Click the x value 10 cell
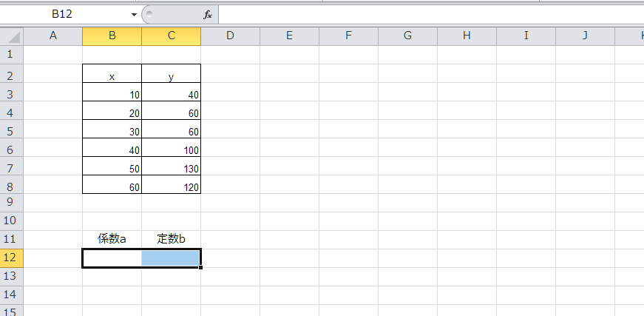Viewport: 644px width, 316px height. [112, 92]
